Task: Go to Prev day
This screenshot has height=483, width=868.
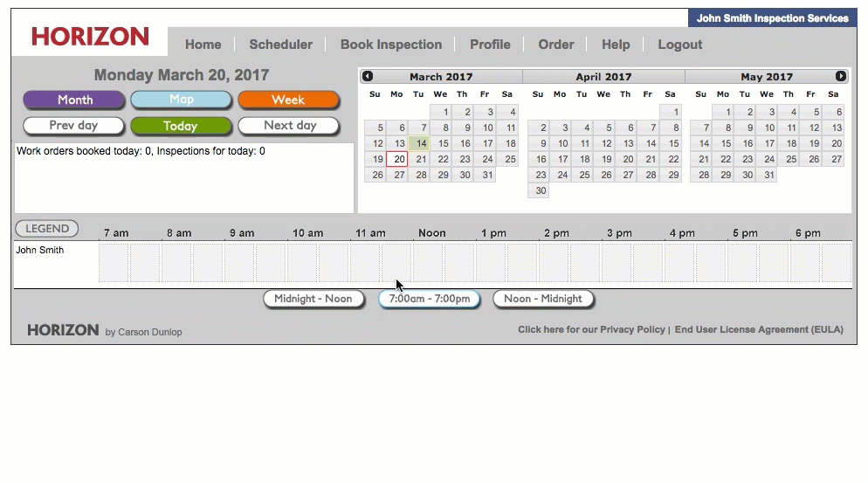Action: [74, 126]
